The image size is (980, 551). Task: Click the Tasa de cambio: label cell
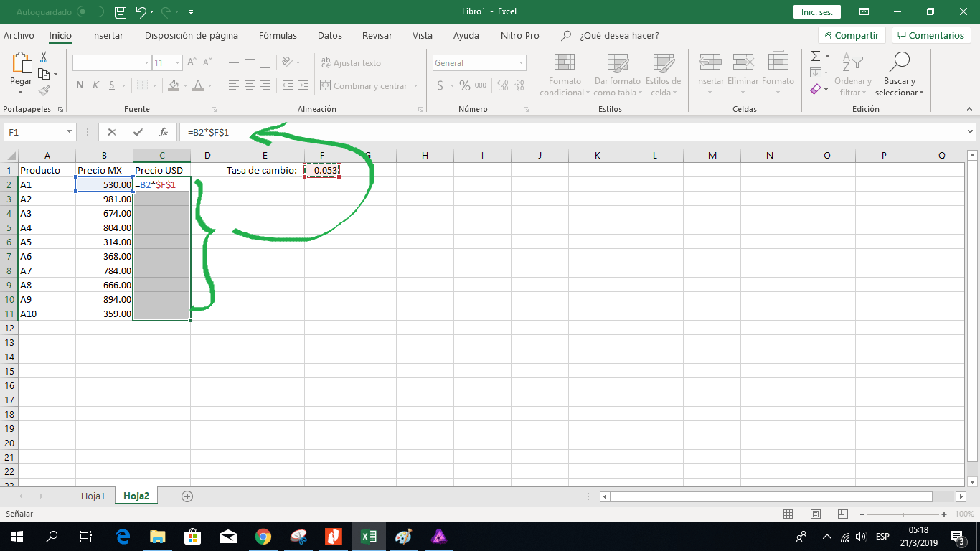click(x=265, y=170)
